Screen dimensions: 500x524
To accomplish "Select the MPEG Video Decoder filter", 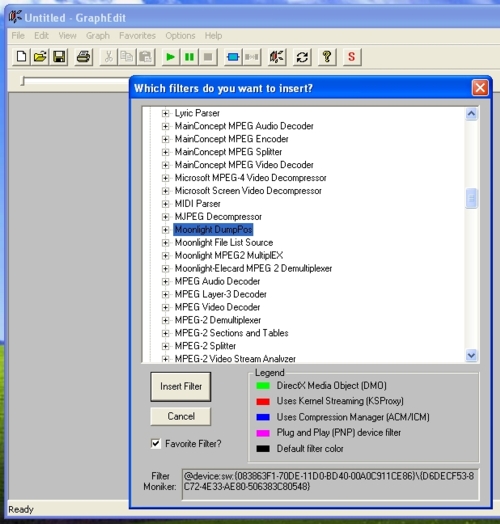I will [x=217, y=307].
